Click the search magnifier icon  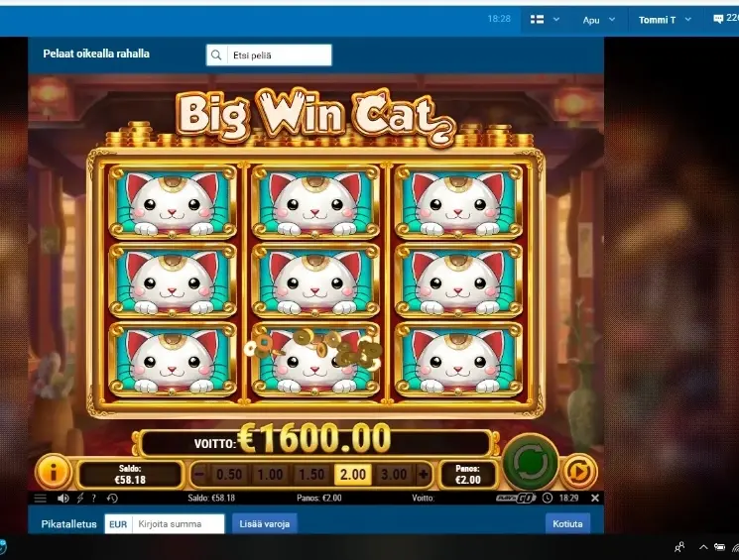coord(216,56)
